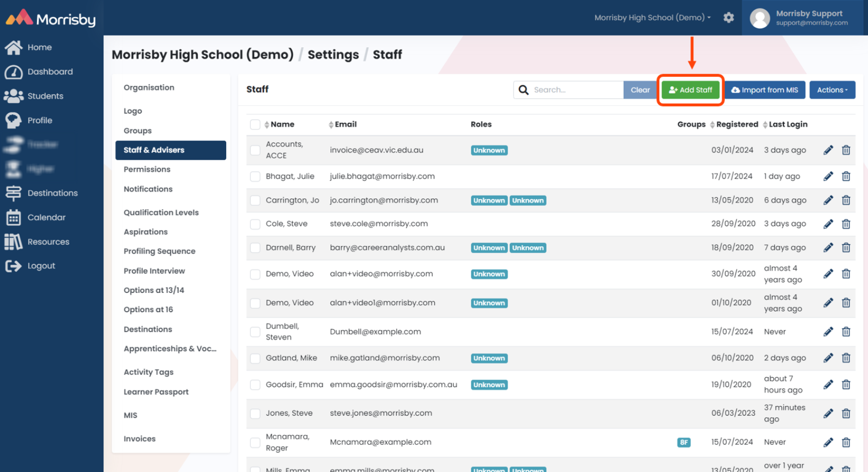Tick the checkbox for Accounts, ACCE
Screen dimensions: 868x472
click(x=255, y=150)
